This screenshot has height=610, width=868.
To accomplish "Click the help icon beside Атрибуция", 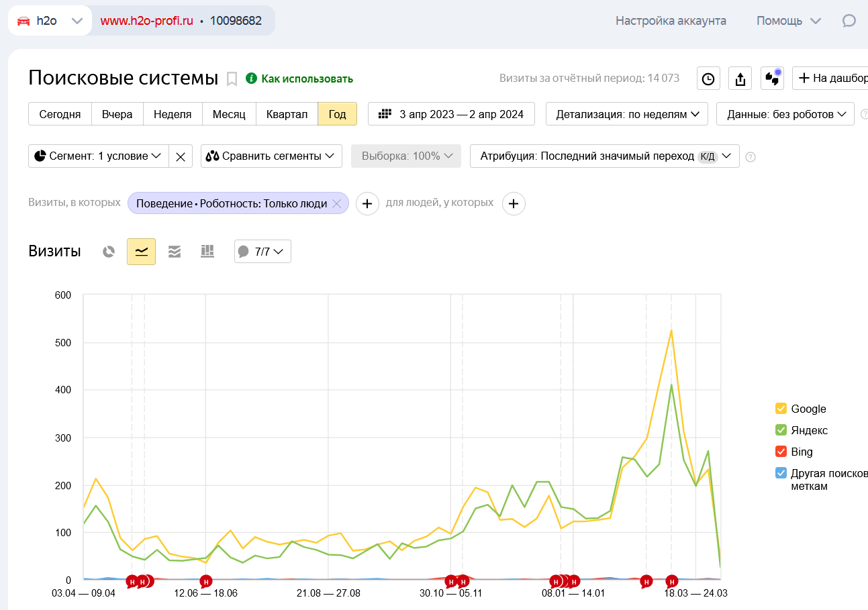I will point(751,157).
